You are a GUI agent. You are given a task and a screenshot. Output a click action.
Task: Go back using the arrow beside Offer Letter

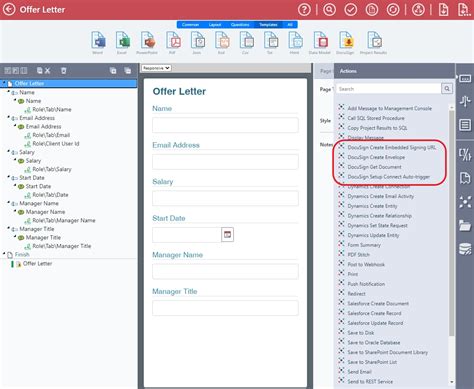coord(9,9)
